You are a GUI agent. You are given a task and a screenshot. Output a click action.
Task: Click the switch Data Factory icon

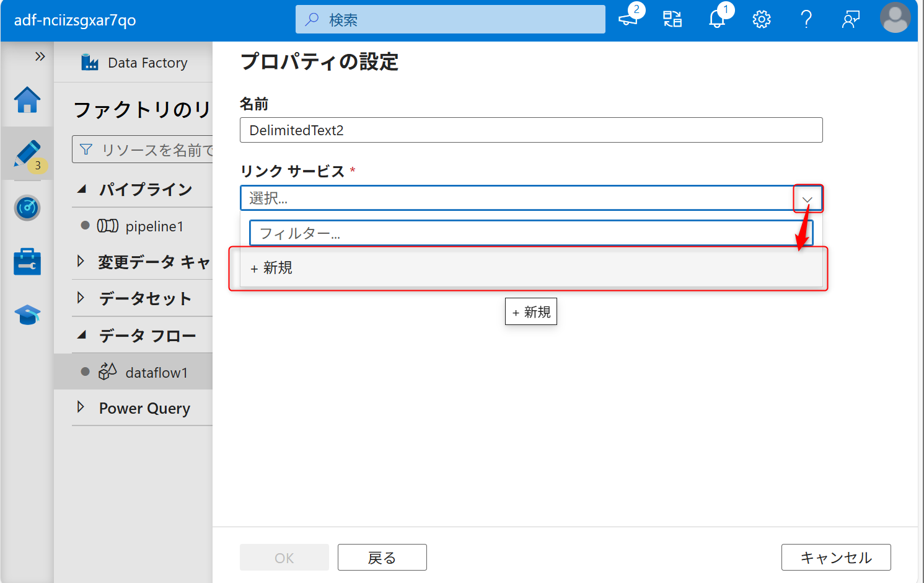[x=672, y=19]
